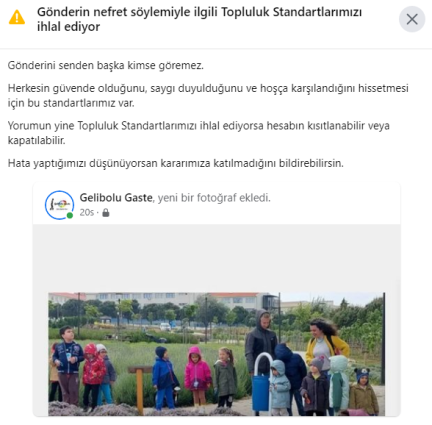Click the lock privacy icon beside 20s
The height and width of the screenshot is (425, 432).
pyautogui.click(x=106, y=213)
